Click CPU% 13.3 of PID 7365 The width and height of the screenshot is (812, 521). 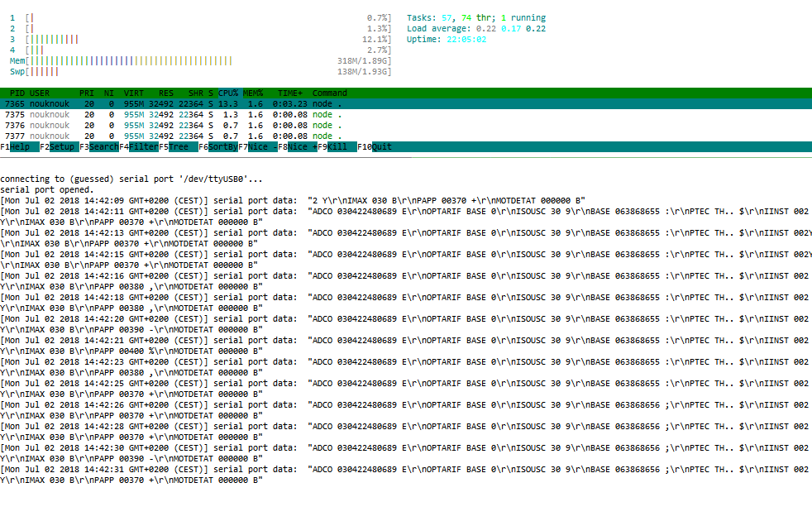pyautogui.click(x=228, y=104)
